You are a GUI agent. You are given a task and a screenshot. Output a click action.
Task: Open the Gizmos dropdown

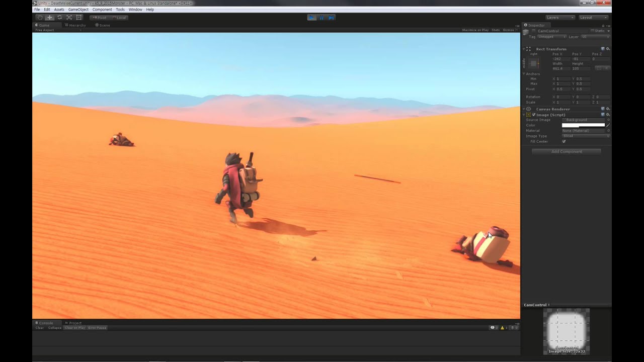510,30
